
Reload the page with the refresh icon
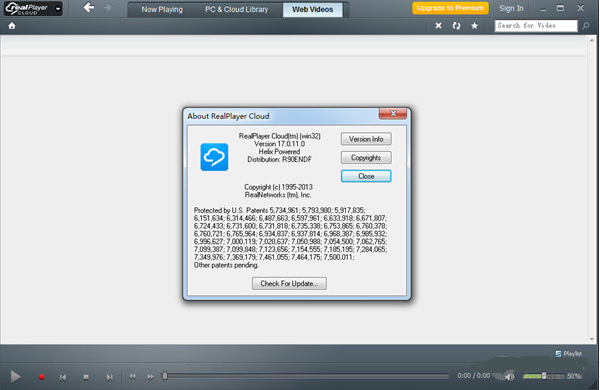(x=457, y=26)
